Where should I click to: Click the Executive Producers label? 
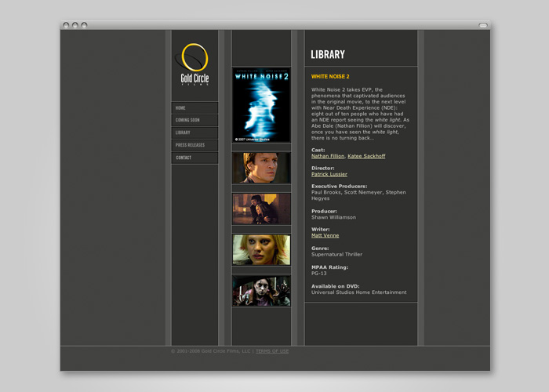tap(340, 187)
